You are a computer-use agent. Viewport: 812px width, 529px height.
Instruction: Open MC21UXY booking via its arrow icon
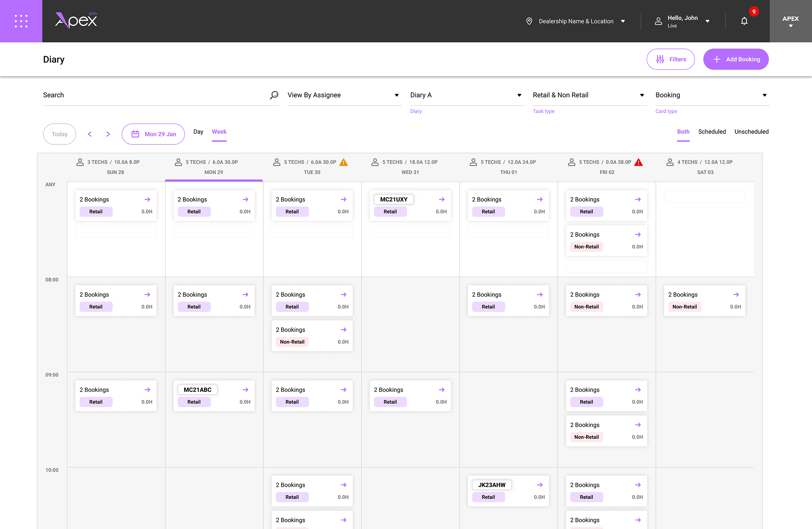click(442, 199)
